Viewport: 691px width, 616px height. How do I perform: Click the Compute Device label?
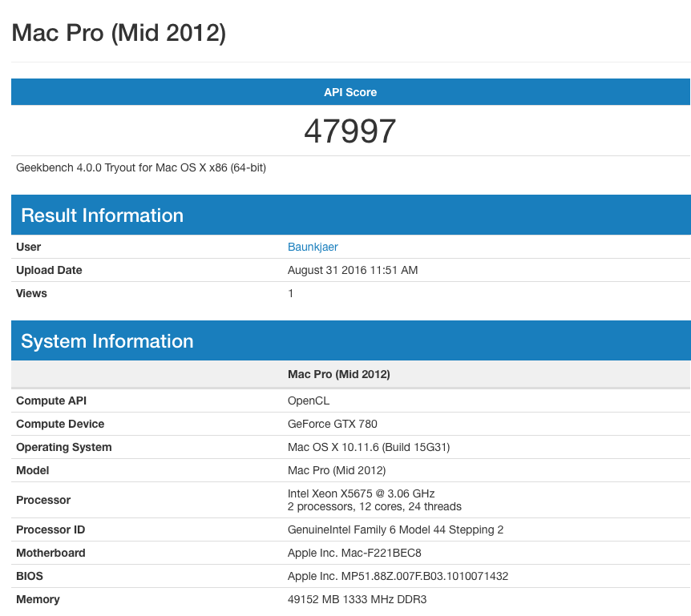coord(60,424)
